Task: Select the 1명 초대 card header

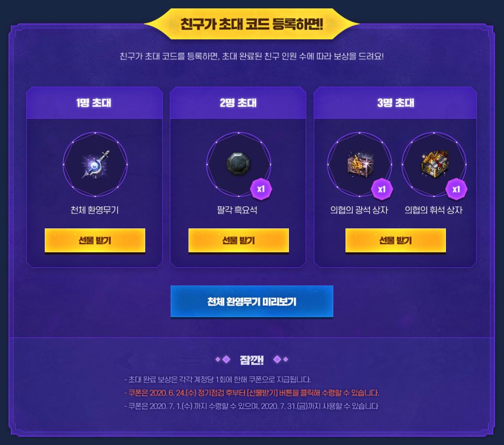Action: [94, 103]
